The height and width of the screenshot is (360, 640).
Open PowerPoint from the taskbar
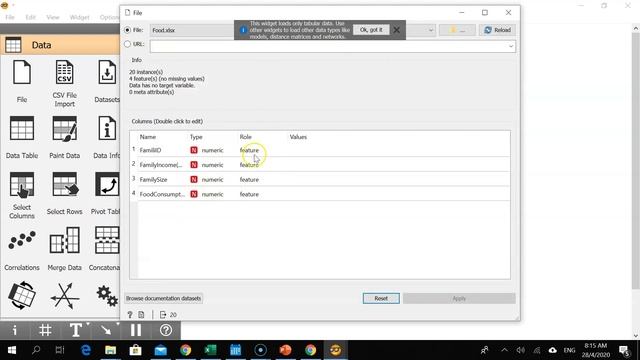click(285, 350)
